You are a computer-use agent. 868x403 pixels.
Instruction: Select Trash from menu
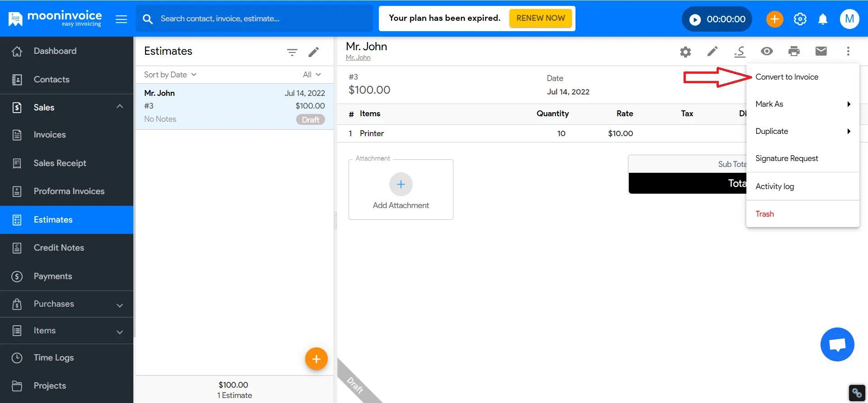pyautogui.click(x=802, y=214)
